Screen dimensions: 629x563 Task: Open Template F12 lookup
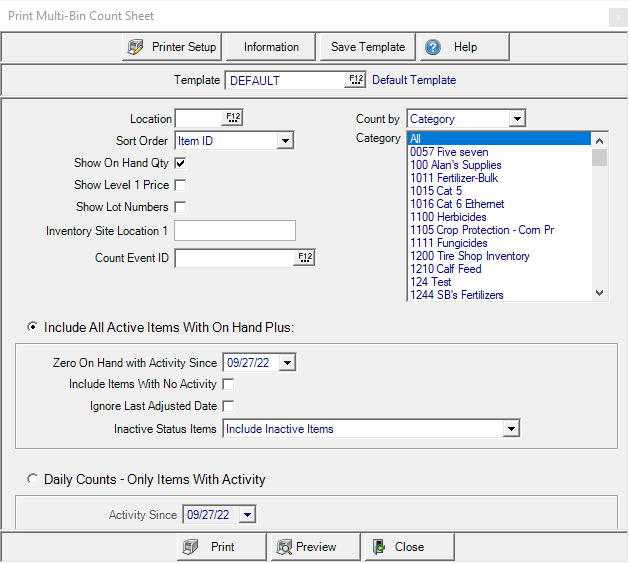(356, 80)
